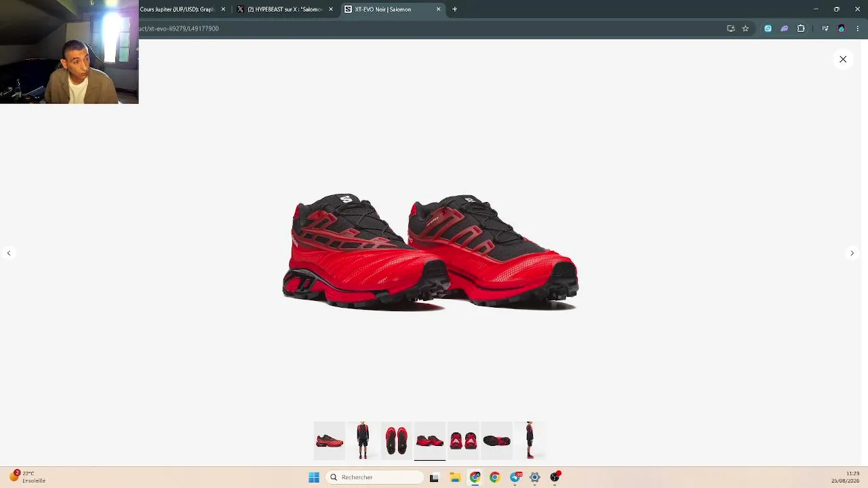868x488 pixels.
Task: Select the top-down shoes thumbnail
Action: click(396, 441)
